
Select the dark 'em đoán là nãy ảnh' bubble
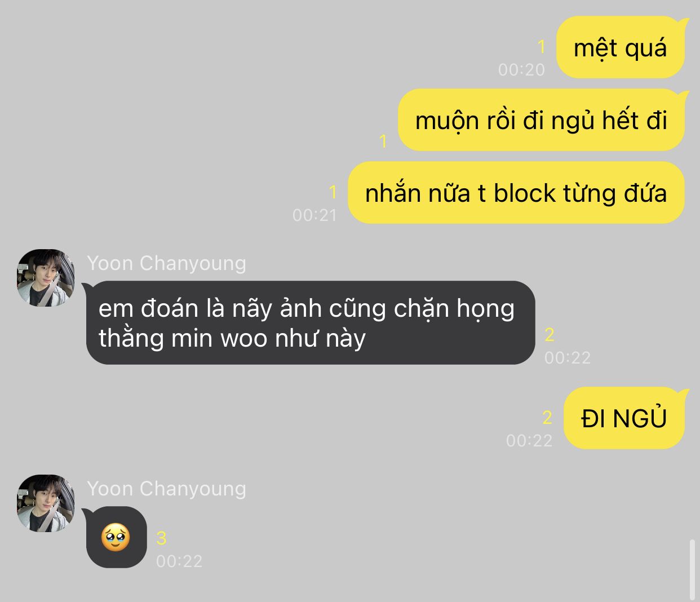tap(310, 323)
